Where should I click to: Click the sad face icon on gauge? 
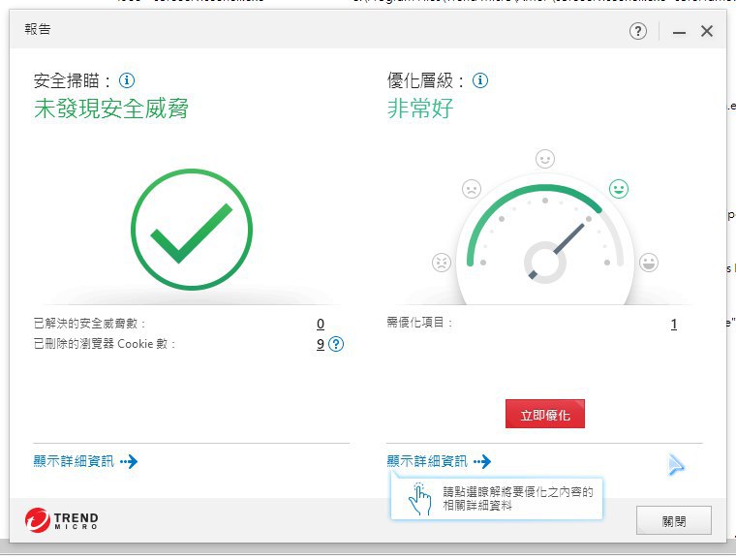pos(472,189)
